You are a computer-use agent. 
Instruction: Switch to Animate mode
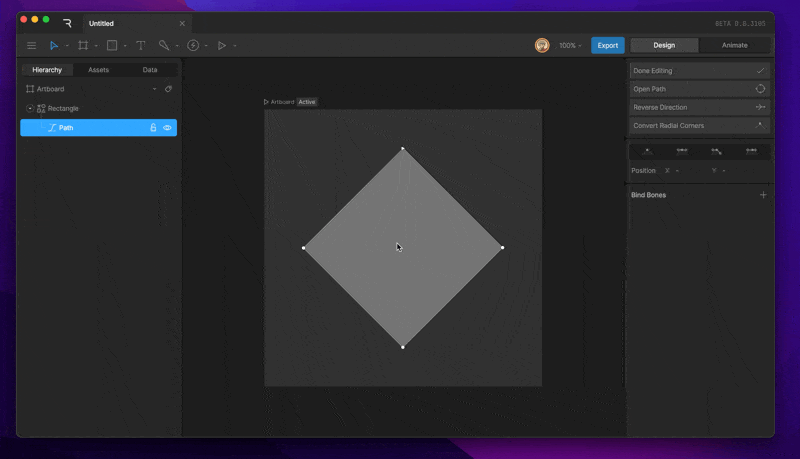[x=735, y=45]
